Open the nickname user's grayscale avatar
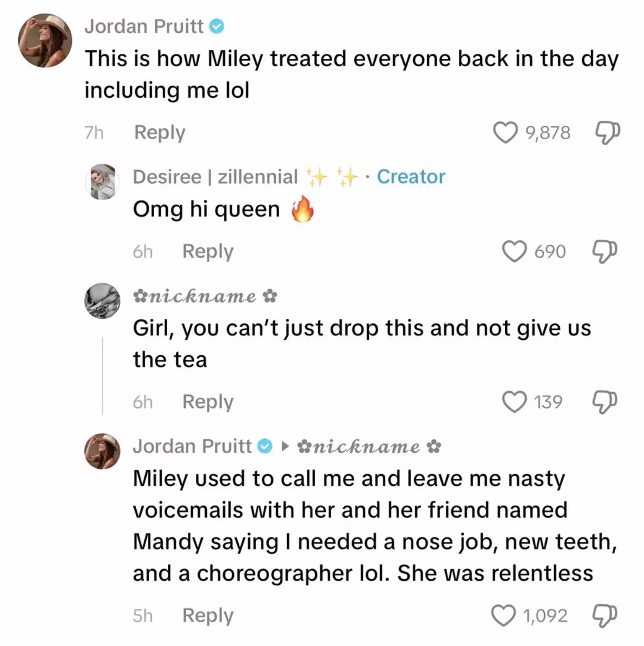 [x=102, y=301]
